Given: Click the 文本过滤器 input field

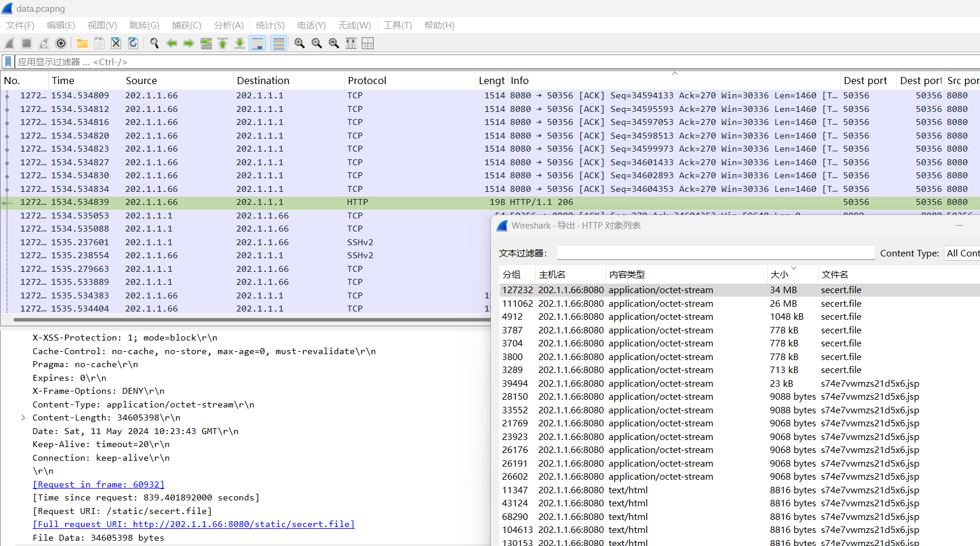Looking at the screenshot, I should click(x=715, y=253).
